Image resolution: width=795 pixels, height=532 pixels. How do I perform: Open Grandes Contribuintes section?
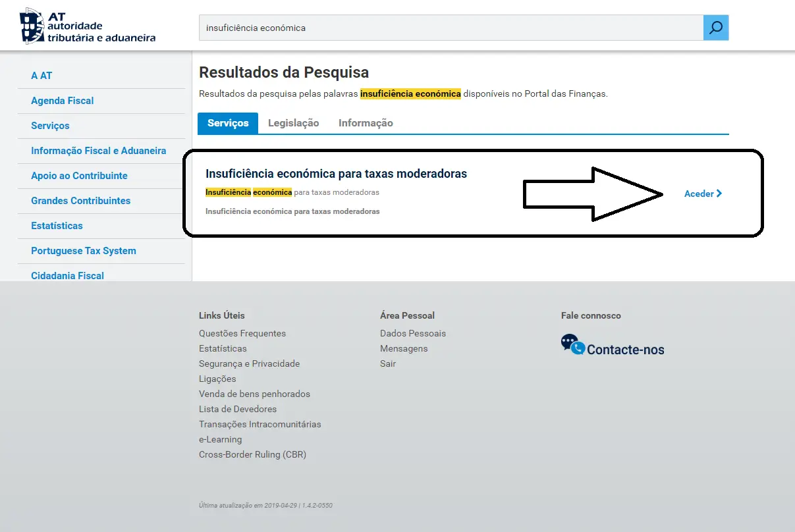pos(80,201)
